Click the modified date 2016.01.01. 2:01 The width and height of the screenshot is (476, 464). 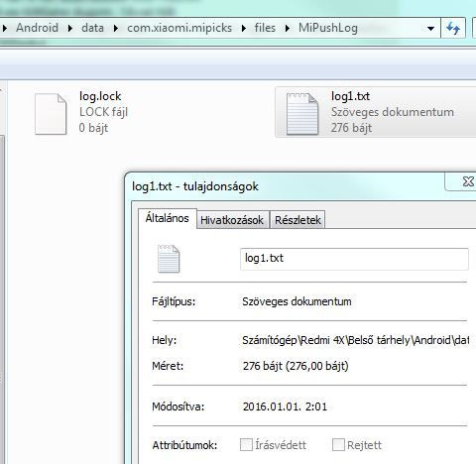click(x=285, y=406)
